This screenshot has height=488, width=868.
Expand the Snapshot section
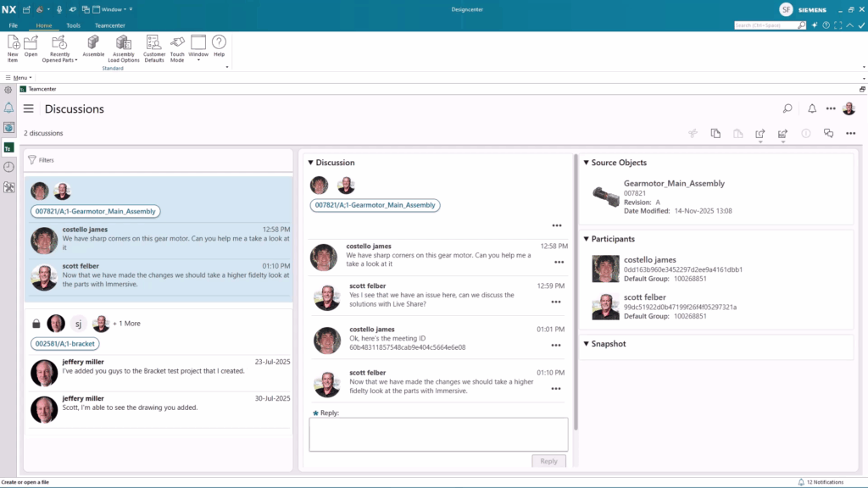[586, 343]
